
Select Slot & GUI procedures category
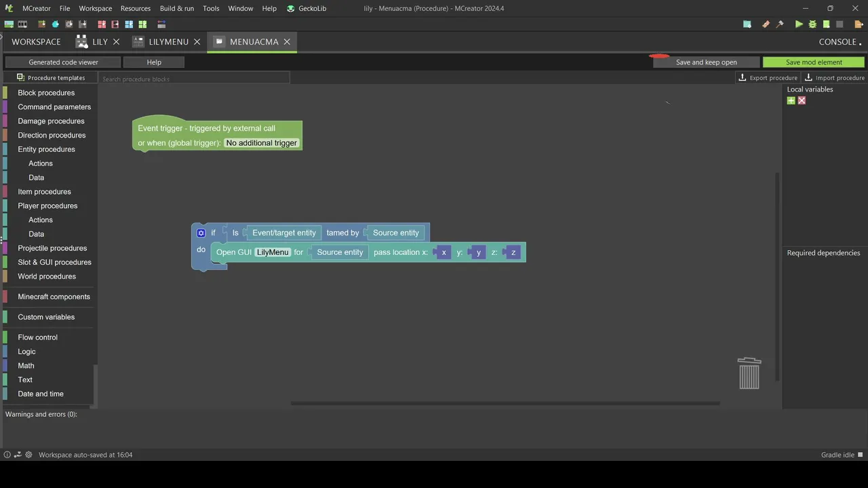[x=54, y=262]
